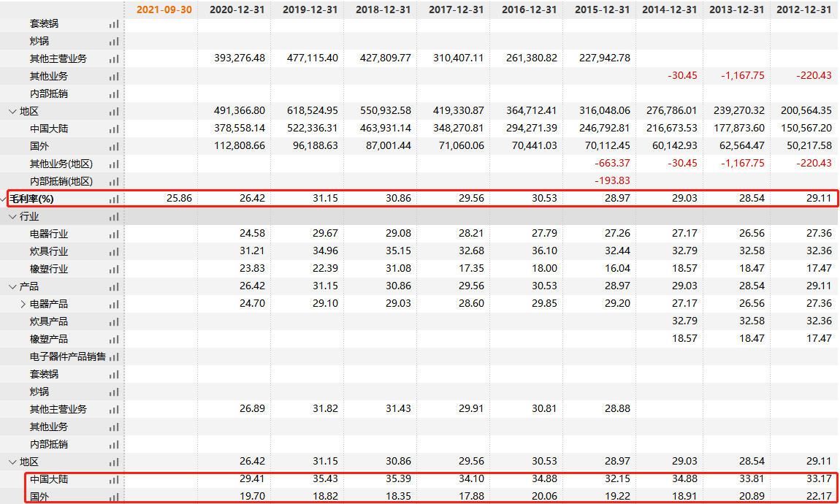This screenshot has height=504, width=840.
Task: Select the 2018-12-31 column header
Action: (x=383, y=9)
